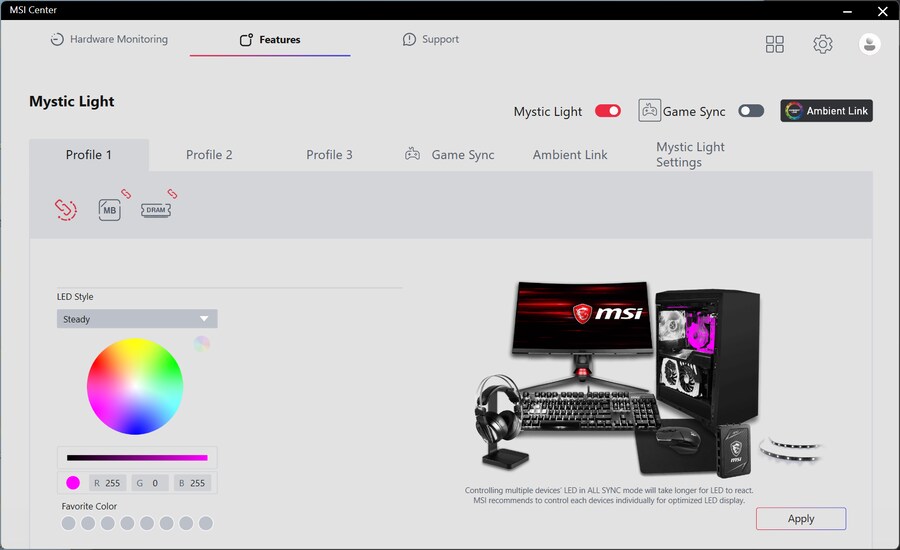Enable the Game Sync toggle
Viewport: 900px width, 550px height.
point(751,111)
